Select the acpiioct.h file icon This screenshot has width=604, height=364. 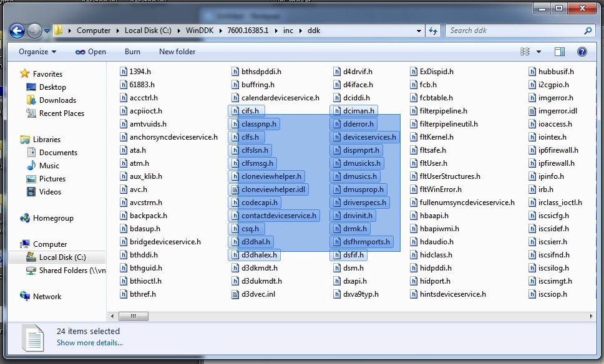124,111
